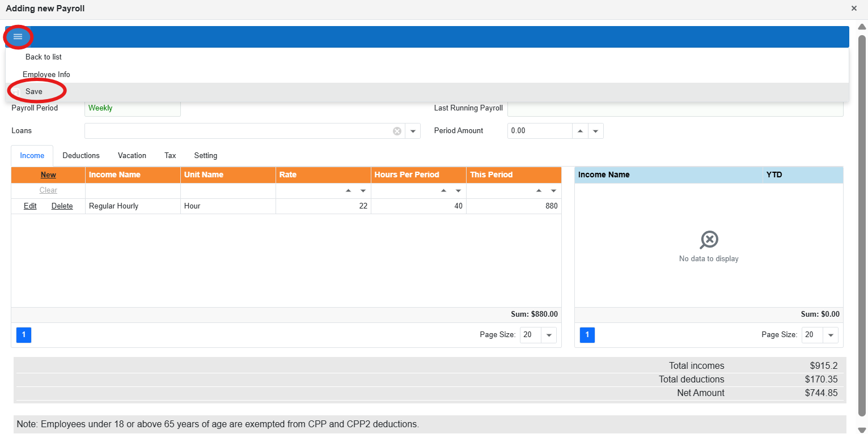Sort by YTD column header
This screenshot has height=434, width=868.
click(803, 175)
